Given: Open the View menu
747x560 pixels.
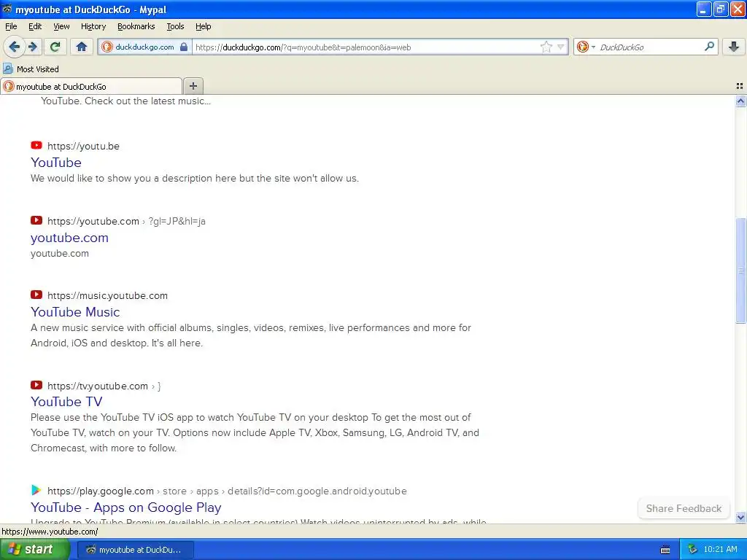Looking at the screenshot, I should tap(61, 26).
